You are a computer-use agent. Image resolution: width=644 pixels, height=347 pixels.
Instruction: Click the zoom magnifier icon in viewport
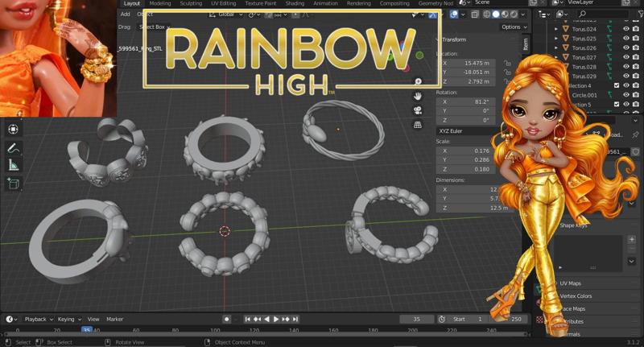(418, 81)
